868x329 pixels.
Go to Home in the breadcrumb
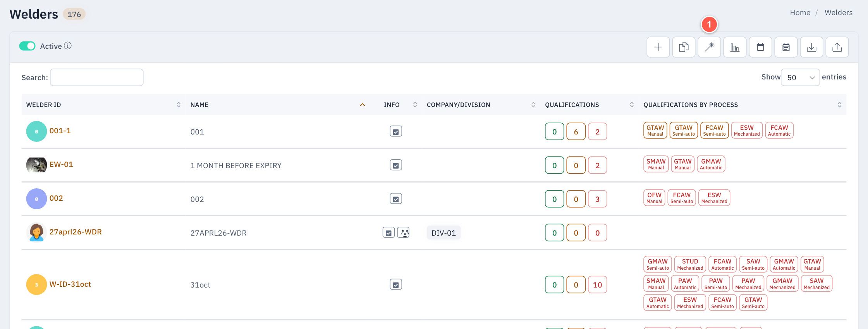pos(800,13)
